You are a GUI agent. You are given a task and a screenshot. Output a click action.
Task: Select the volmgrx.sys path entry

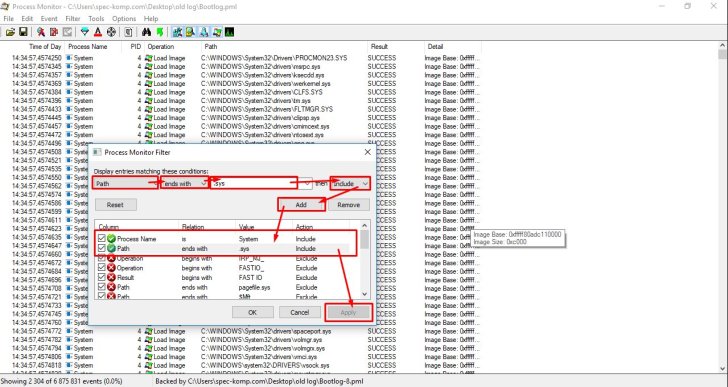[263, 348]
